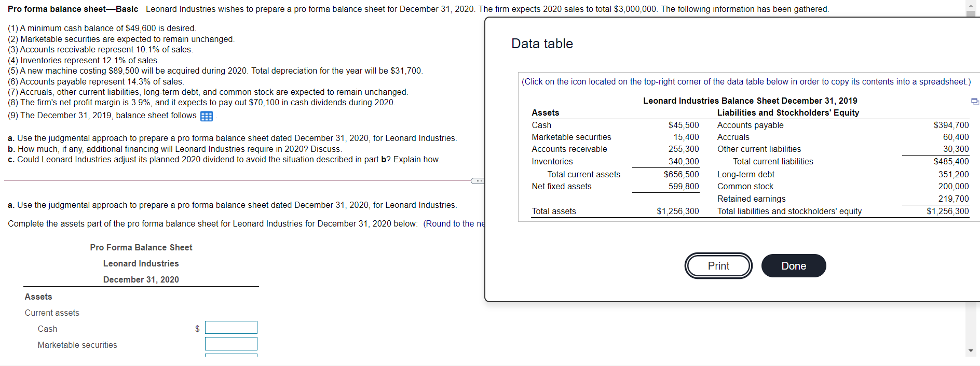Select Other current liabilities value 30,300

956,149
